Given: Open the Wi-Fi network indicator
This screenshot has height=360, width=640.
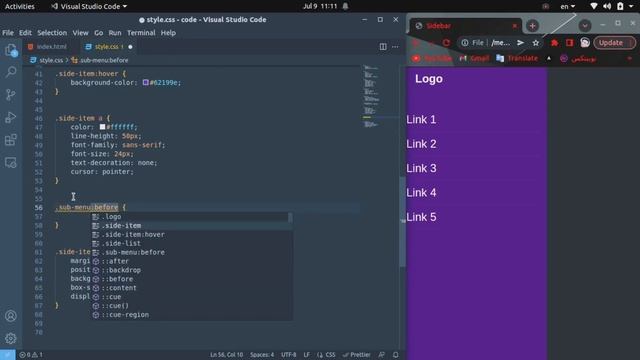Looking at the screenshot, I should [594, 6].
